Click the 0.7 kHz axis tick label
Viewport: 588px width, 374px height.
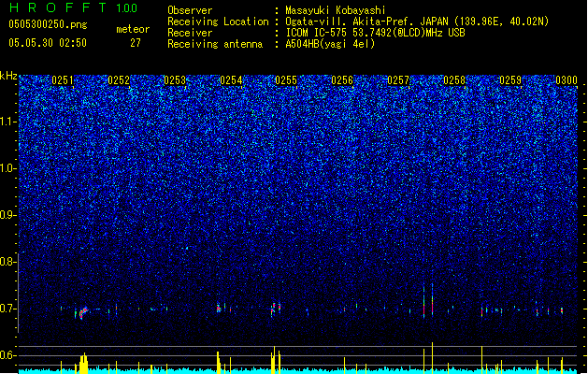(x=7, y=309)
